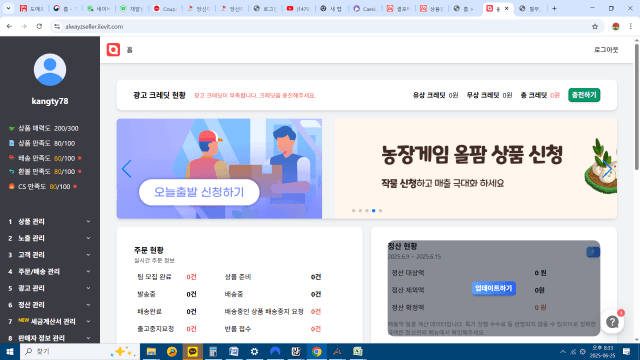Click the site info icon in address bar
This screenshot has width=640, height=360.
coord(57,27)
